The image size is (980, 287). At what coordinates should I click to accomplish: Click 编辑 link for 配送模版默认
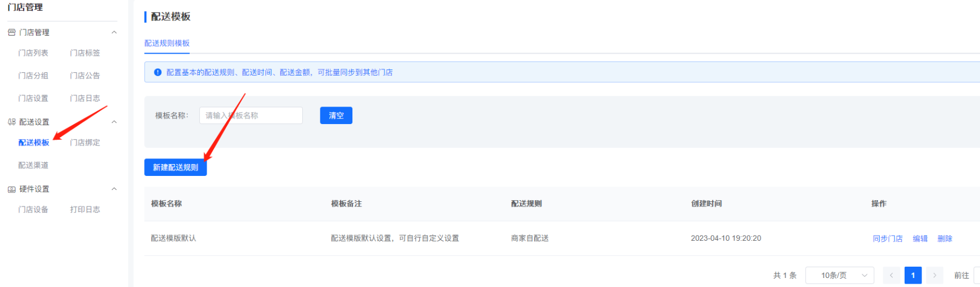pyautogui.click(x=920, y=239)
